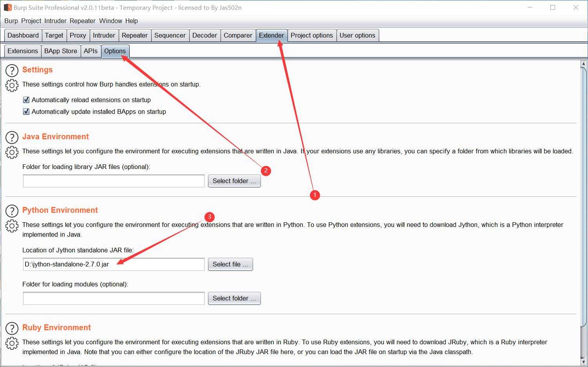
Task: Click the Java Environment heading
Action: click(x=56, y=137)
